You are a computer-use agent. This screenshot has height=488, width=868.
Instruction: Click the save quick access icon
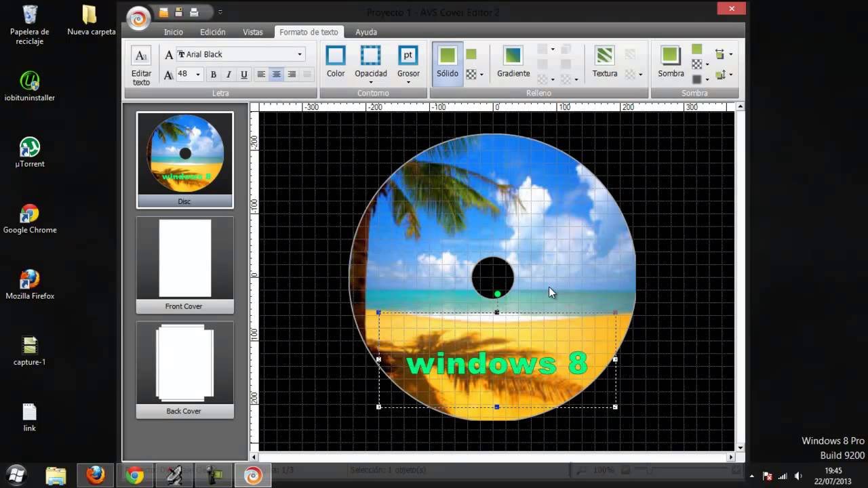(x=179, y=12)
